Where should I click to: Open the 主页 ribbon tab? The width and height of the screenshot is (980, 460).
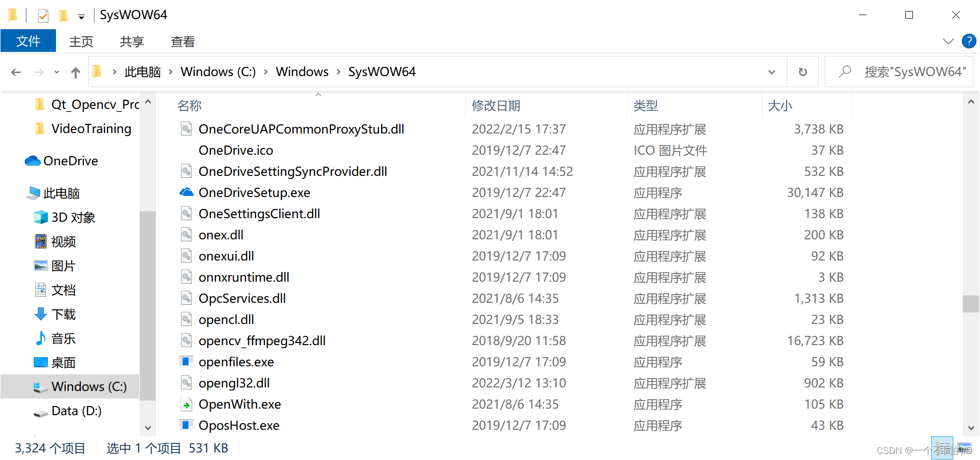pyautogui.click(x=81, y=41)
